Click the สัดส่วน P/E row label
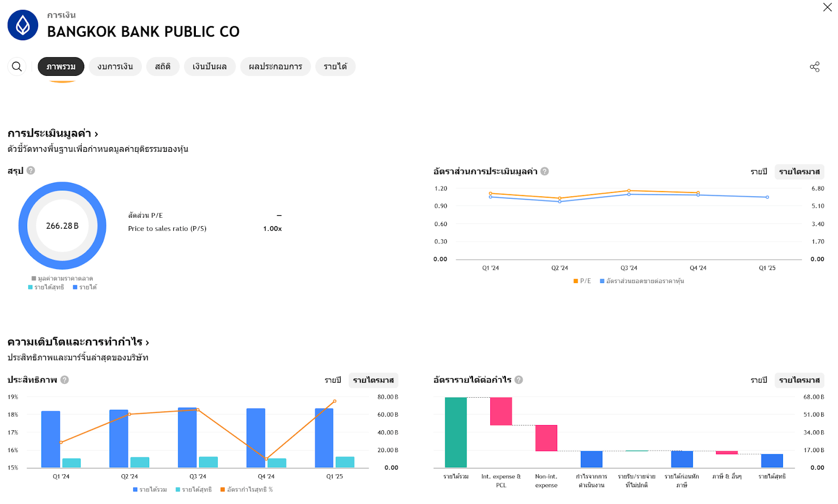 (x=146, y=215)
